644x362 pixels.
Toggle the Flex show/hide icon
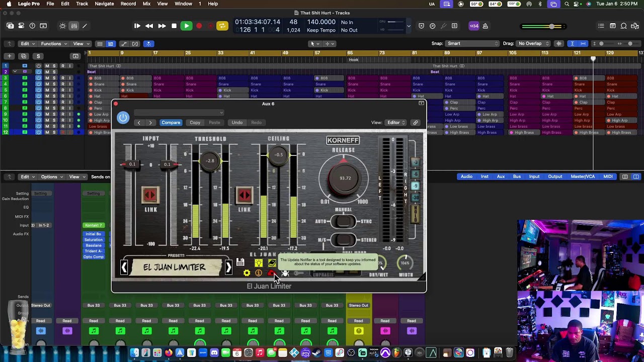135,44
